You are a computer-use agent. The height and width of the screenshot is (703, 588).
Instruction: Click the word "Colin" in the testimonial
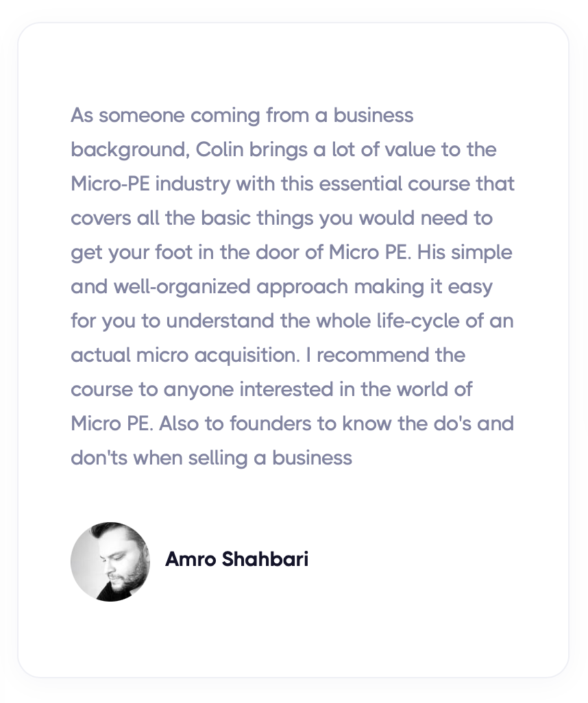219,149
